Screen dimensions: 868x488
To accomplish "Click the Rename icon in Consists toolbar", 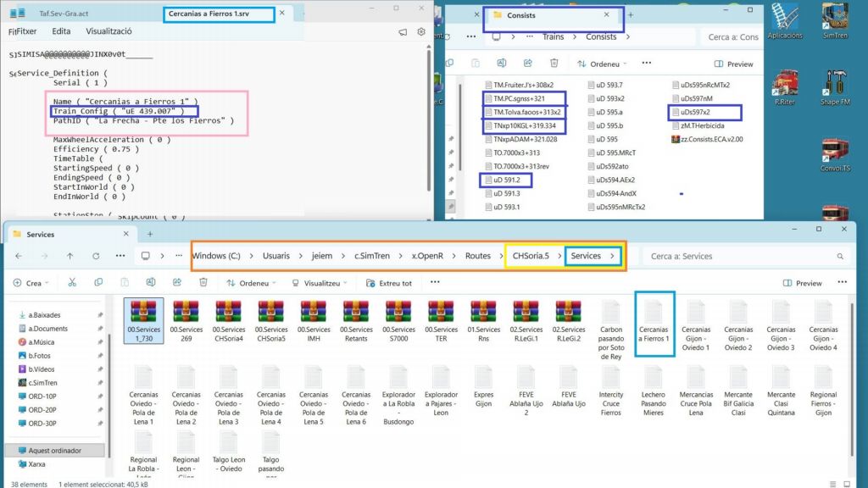I will (502, 63).
